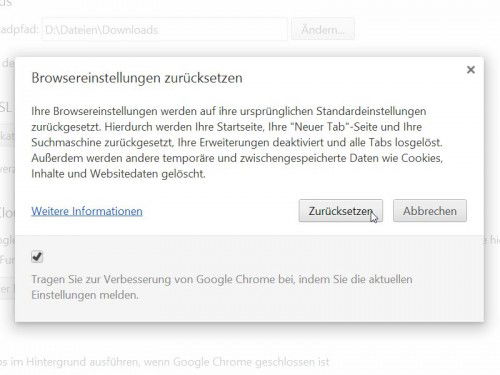Image resolution: width=500 pixels, height=375 pixels.
Task: Click the dialog title Browsereinstellungen zurücksetzen
Action: coord(137,78)
